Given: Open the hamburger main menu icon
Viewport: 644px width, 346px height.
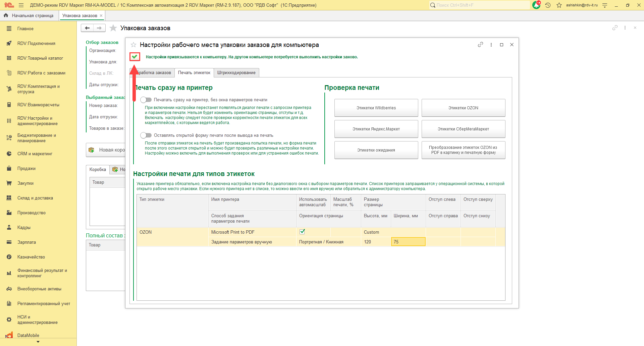Looking at the screenshot, I should coord(21,5).
